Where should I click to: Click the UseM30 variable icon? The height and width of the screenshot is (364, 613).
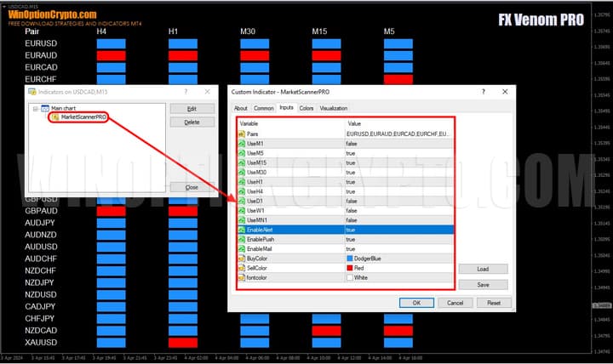[x=242, y=173]
